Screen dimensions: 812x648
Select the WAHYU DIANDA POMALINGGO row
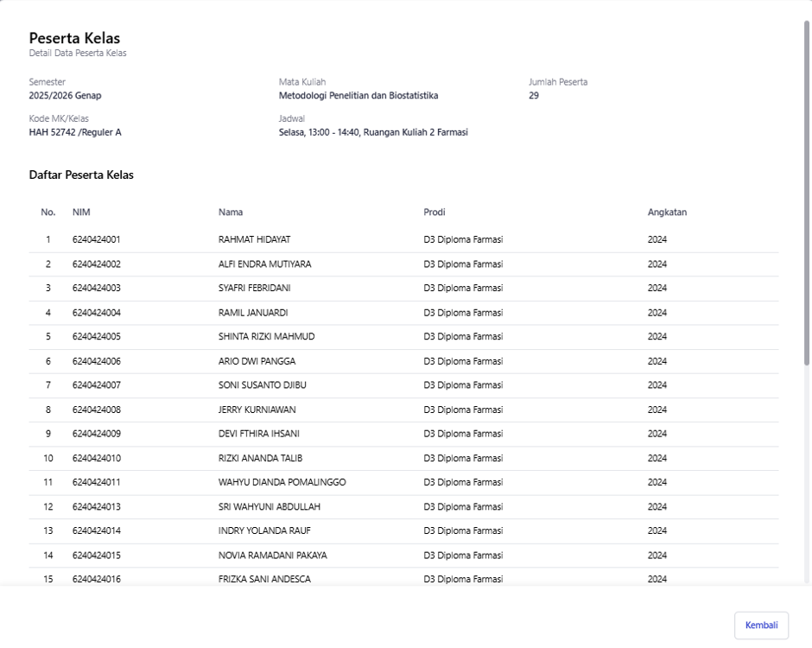point(403,482)
